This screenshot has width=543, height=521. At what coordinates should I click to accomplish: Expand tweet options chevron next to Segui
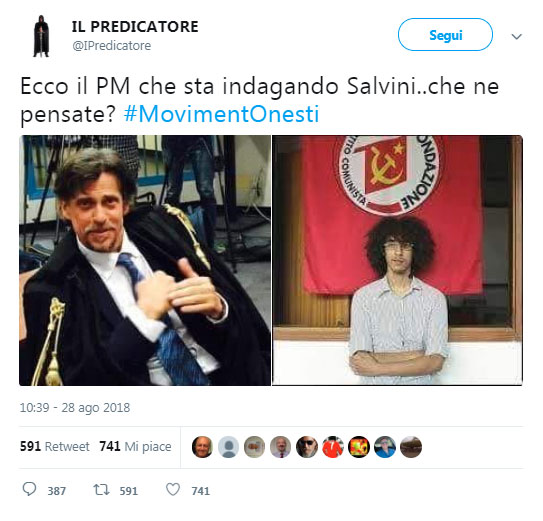pyautogui.click(x=517, y=36)
